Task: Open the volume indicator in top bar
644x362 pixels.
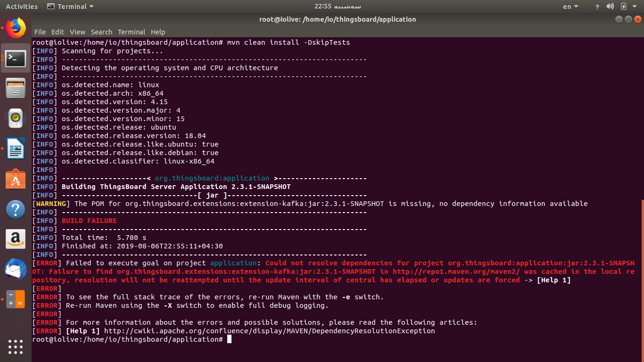Action: pos(610,7)
